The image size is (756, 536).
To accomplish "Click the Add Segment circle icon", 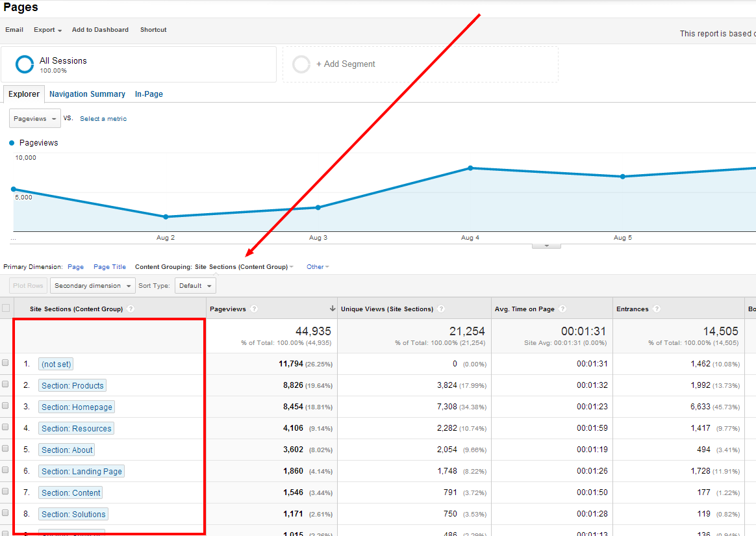I will [301, 64].
